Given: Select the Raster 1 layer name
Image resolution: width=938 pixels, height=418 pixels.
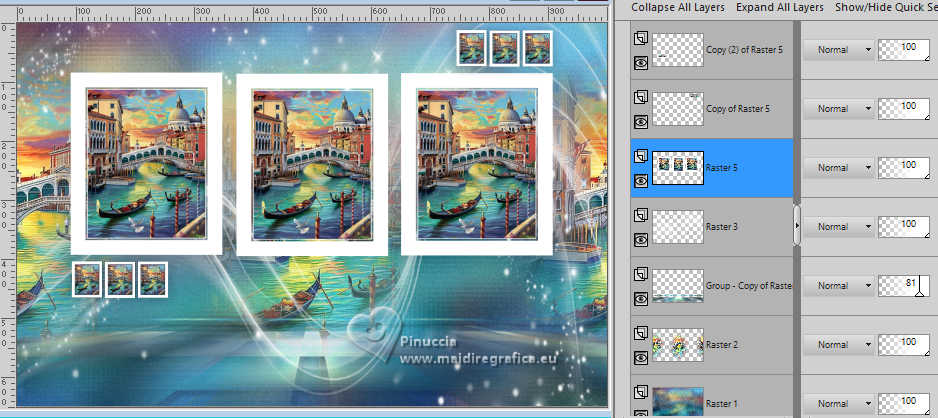Looking at the screenshot, I should click(x=721, y=404).
